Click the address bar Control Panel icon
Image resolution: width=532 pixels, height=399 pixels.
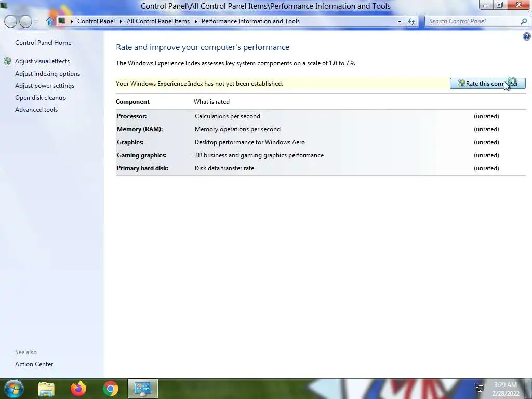(x=62, y=21)
